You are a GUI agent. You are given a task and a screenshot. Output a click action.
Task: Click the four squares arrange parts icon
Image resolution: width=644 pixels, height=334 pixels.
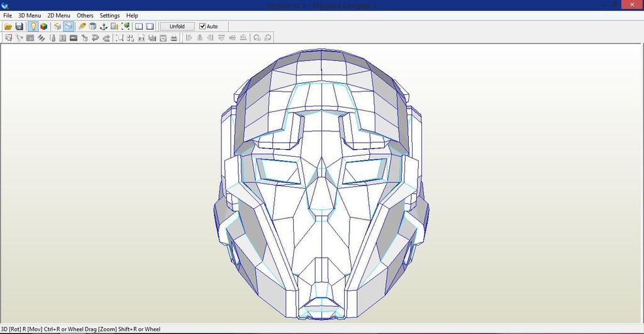pyautogui.click(x=131, y=38)
